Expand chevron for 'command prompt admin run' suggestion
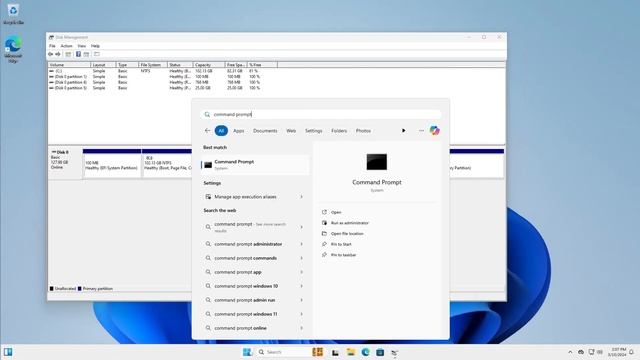The image size is (640, 360). 302,300
